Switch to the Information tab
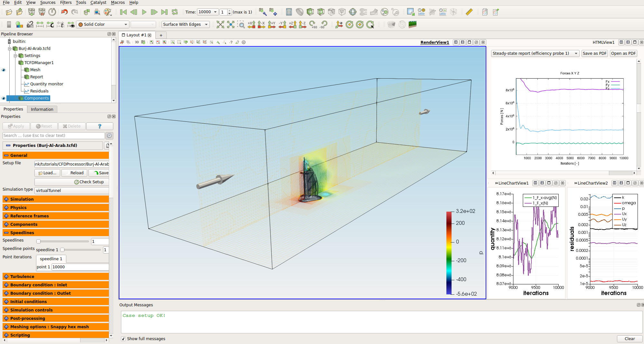Image resolution: width=644 pixels, height=344 pixels. coord(42,110)
